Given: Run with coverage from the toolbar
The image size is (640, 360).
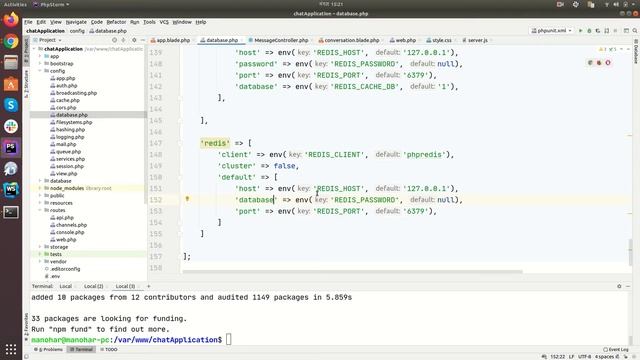Looking at the screenshot, I should 598,31.
